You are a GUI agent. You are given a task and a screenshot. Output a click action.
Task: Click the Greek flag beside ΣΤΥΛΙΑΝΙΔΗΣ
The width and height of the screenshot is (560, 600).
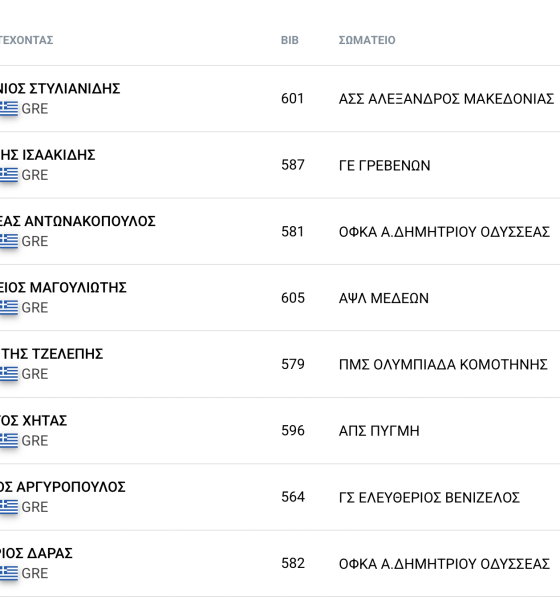9,108
